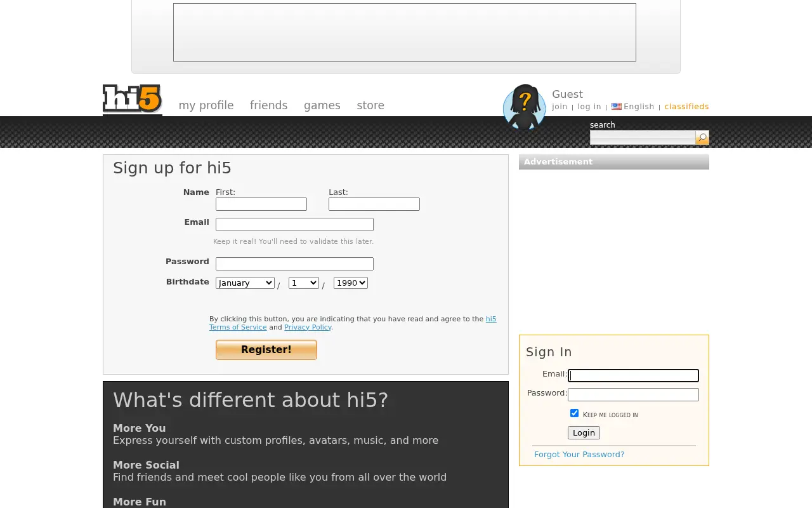The height and width of the screenshot is (508, 812).
Task: Focus the Sign In Password field
Action: pyautogui.click(x=633, y=394)
